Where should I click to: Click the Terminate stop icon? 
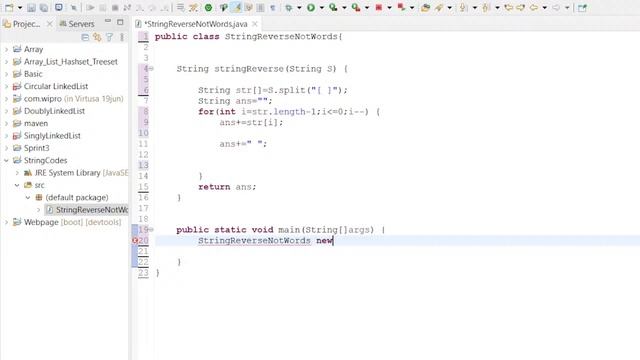click(115, 8)
